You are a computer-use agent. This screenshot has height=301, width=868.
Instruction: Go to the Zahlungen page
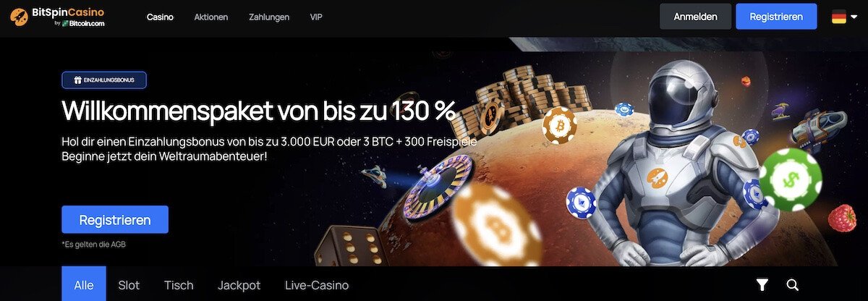(269, 17)
